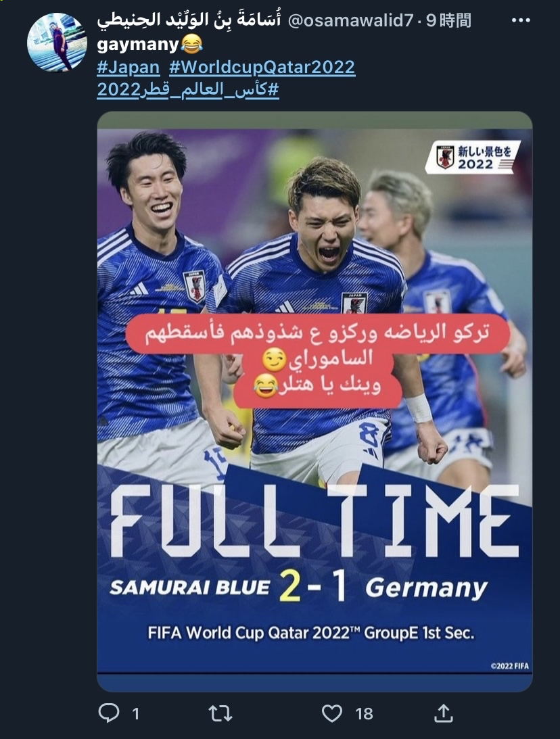Visit the @osamawalid7 handle

click(x=350, y=20)
